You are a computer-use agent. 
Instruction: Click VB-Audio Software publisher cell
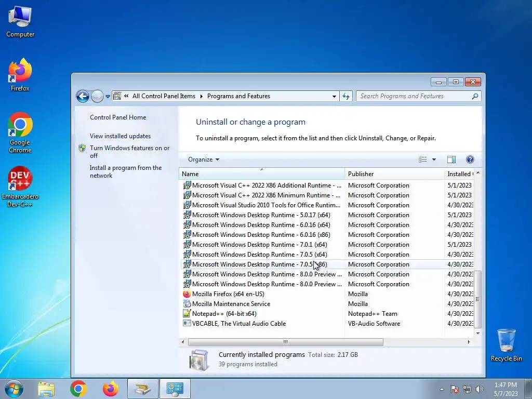[x=374, y=323]
